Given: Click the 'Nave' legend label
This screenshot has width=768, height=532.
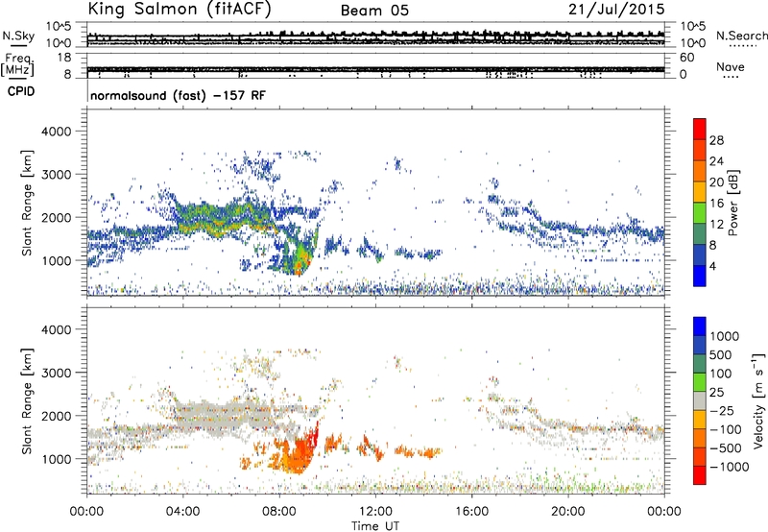Looking at the screenshot, I should pos(731,67).
